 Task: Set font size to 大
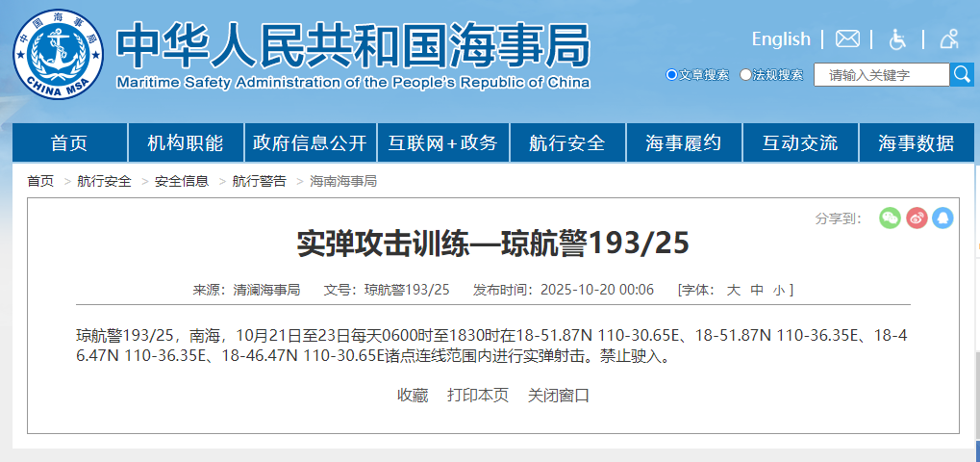tap(733, 290)
